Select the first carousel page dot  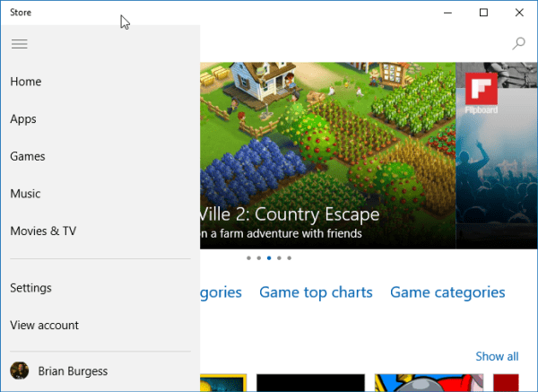pyautogui.click(x=248, y=257)
